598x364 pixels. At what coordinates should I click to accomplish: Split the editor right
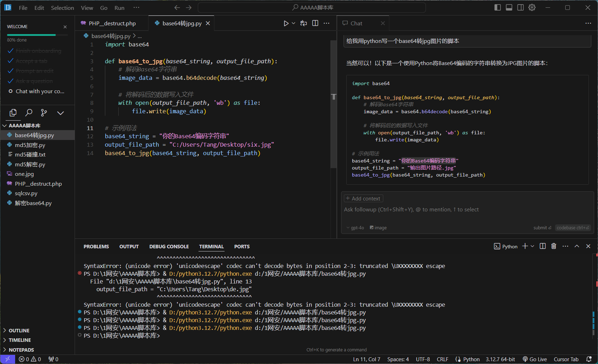[x=315, y=23]
